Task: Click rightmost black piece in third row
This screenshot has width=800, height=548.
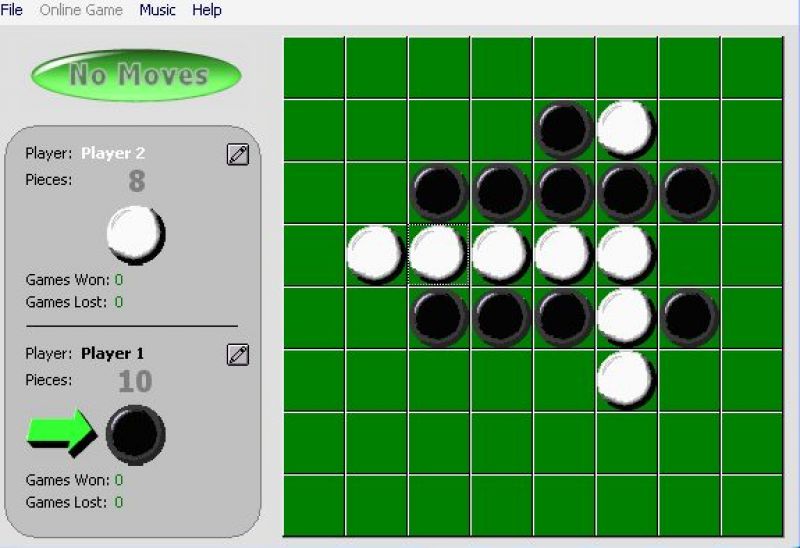Action: point(689,192)
